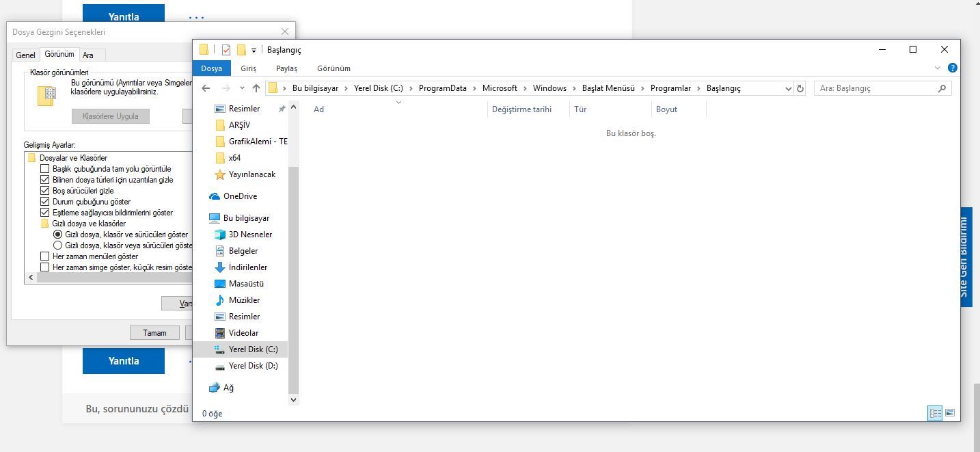Expand chevron after Programlar in path
Image resolution: width=980 pixels, height=452 pixels.
(698, 88)
